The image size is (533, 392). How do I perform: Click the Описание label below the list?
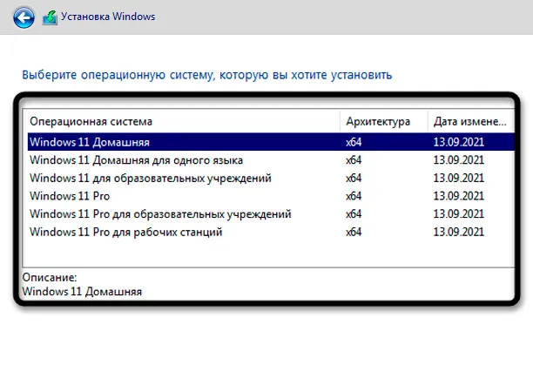click(x=50, y=277)
